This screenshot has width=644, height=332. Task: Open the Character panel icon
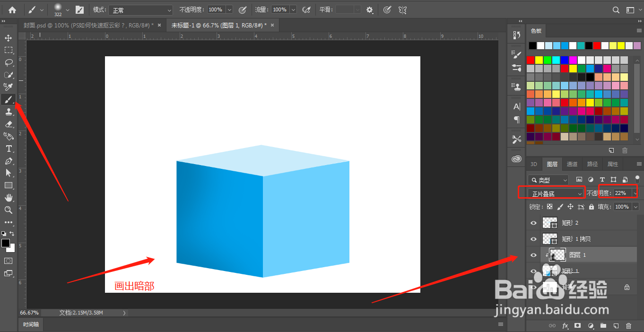(x=516, y=106)
